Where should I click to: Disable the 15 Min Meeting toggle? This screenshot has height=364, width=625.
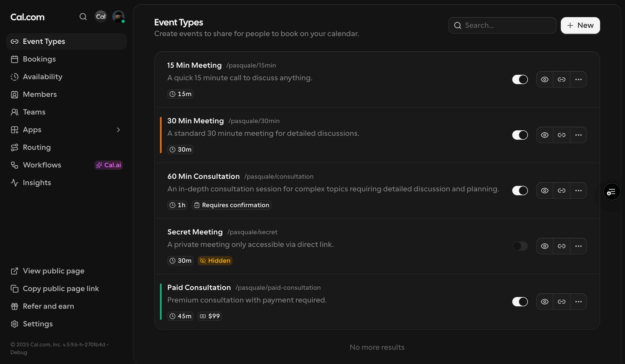coord(520,79)
